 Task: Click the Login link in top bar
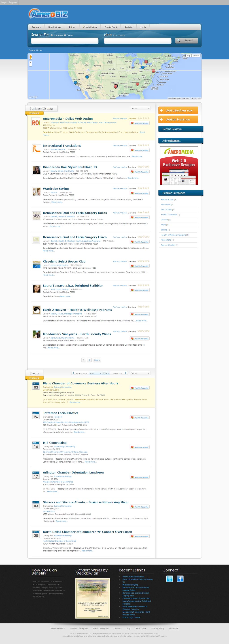pos(4,2)
